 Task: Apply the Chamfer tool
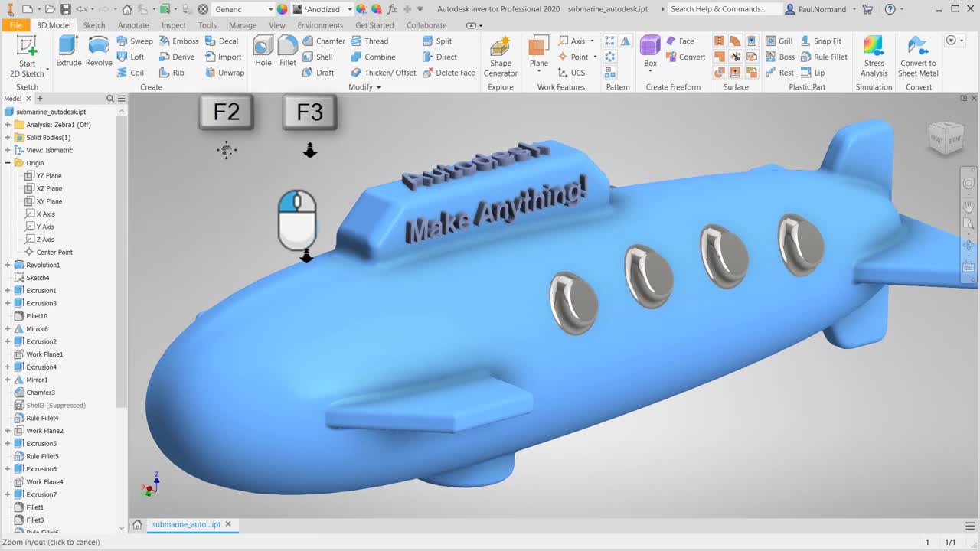pyautogui.click(x=324, y=41)
